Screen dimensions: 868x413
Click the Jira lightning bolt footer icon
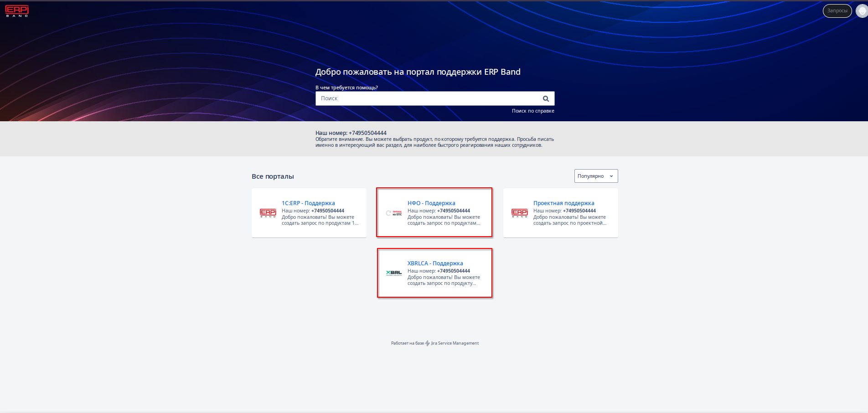(x=427, y=343)
